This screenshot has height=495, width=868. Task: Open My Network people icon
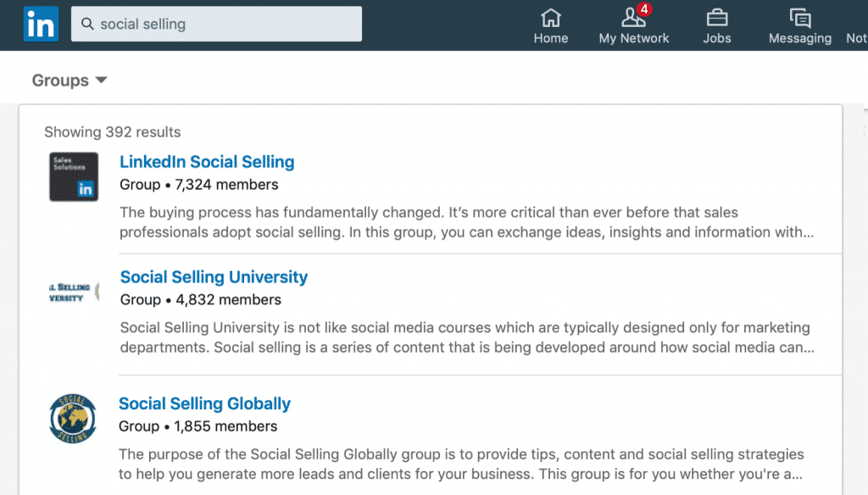point(632,17)
